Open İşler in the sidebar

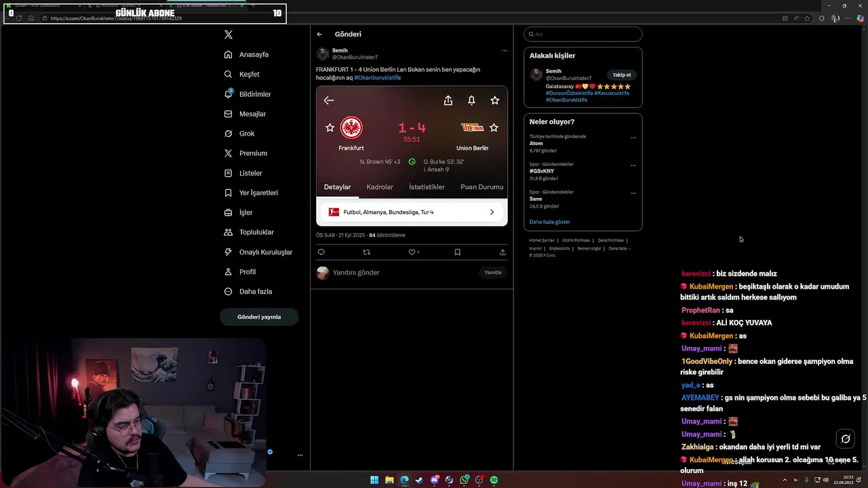point(238,212)
